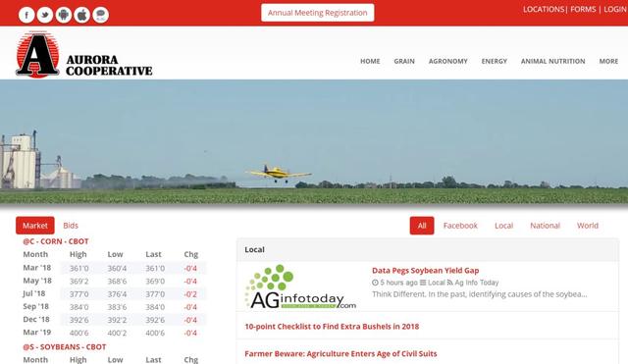
Task: Select the Facebook news filter tab
Action: click(460, 226)
